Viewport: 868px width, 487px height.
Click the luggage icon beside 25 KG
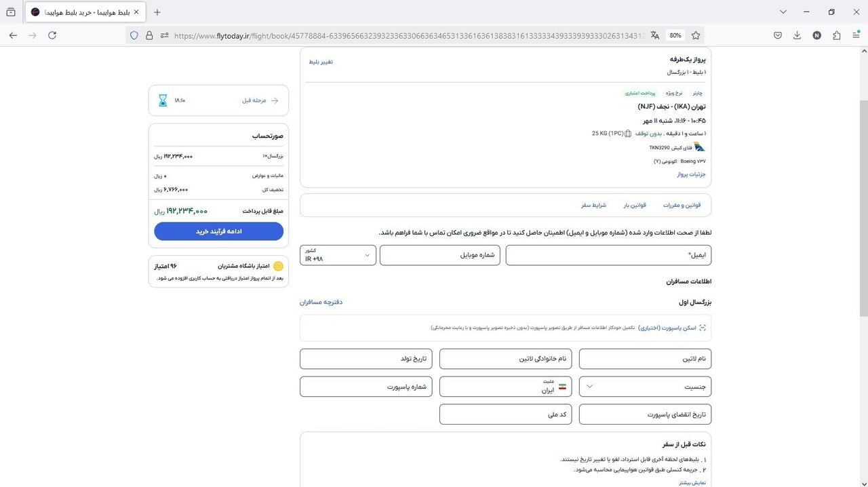point(628,134)
